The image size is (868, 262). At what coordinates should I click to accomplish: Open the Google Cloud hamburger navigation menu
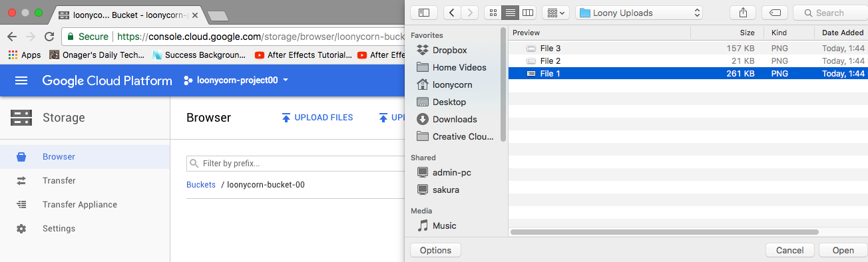point(21,80)
